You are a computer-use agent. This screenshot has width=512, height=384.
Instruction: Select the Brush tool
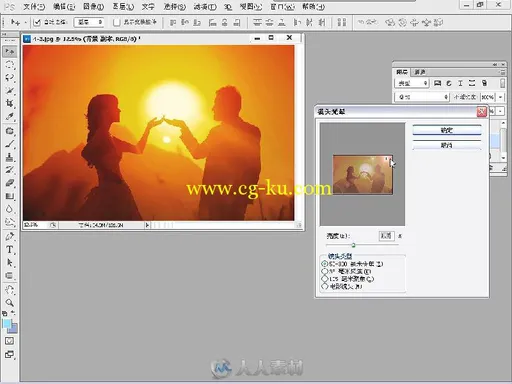click(x=9, y=144)
